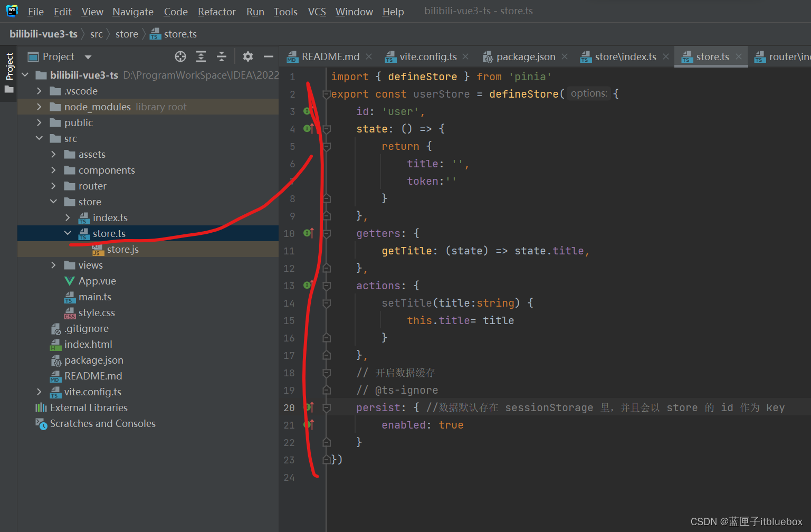Image resolution: width=811 pixels, height=532 pixels.
Task: Close the README.md editor tab
Action: [369, 56]
